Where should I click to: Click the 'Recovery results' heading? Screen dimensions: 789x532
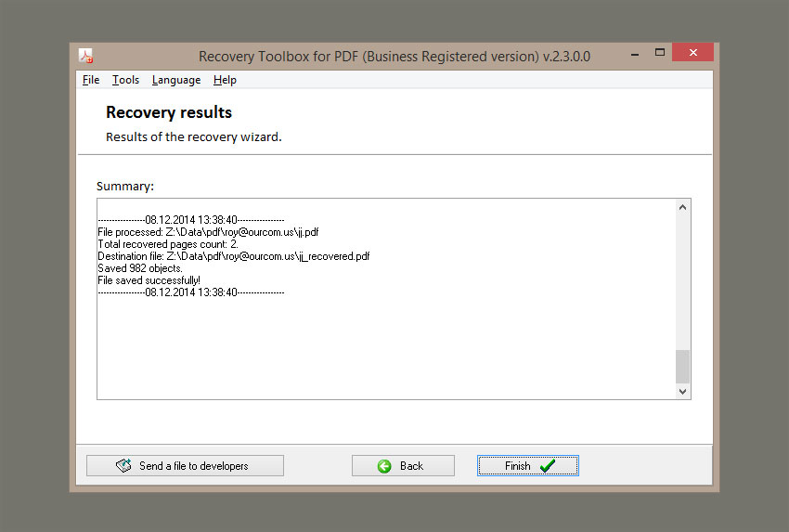[x=169, y=112]
